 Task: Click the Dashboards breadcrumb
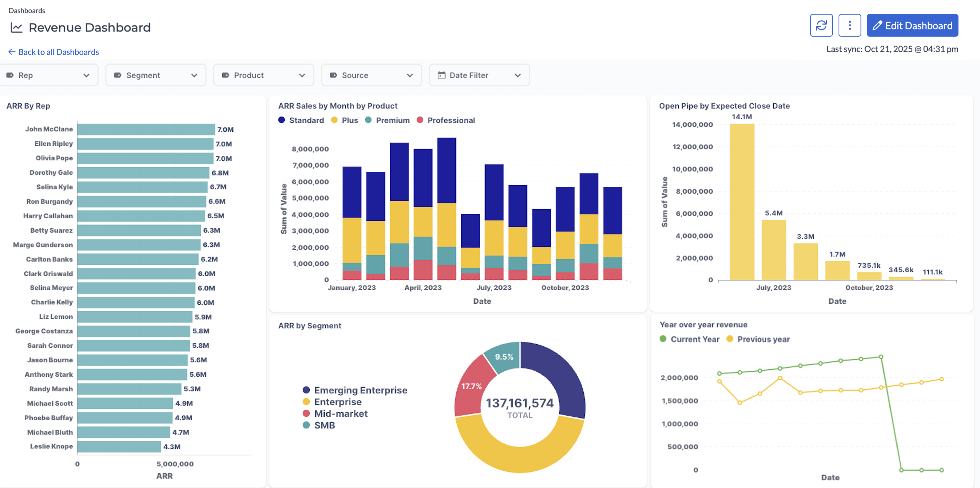click(27, 11)
